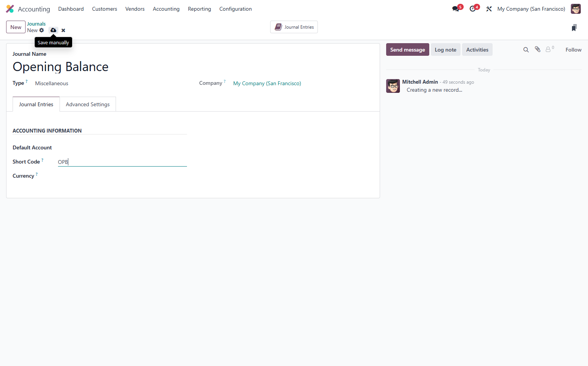Open the Default Account dropdown field
The image size is (588, 366).
click(x=122, y=147)
